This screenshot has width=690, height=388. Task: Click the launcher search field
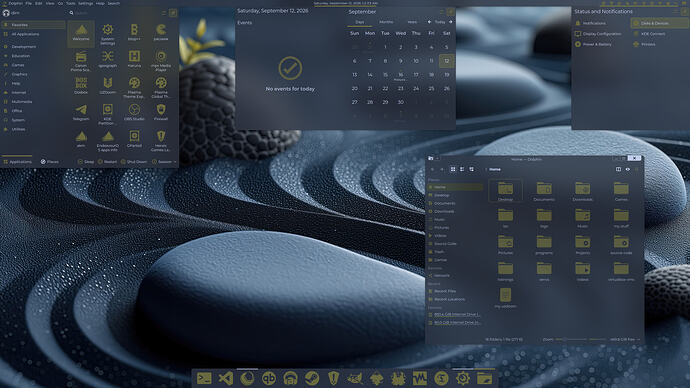click(114, 13)
